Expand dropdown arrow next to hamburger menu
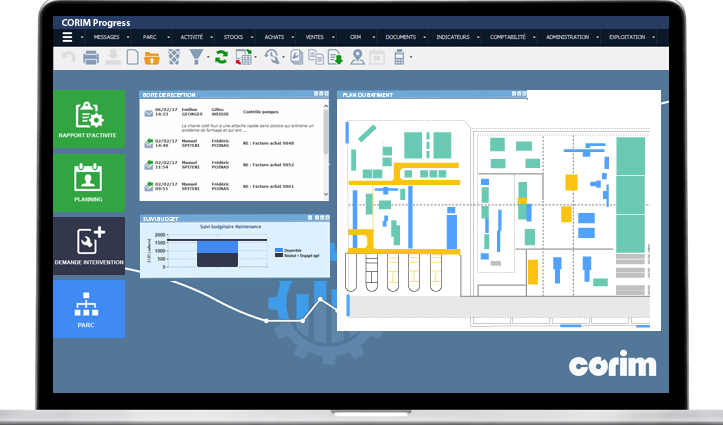This screenshot has height=425, width=723. 82,37
